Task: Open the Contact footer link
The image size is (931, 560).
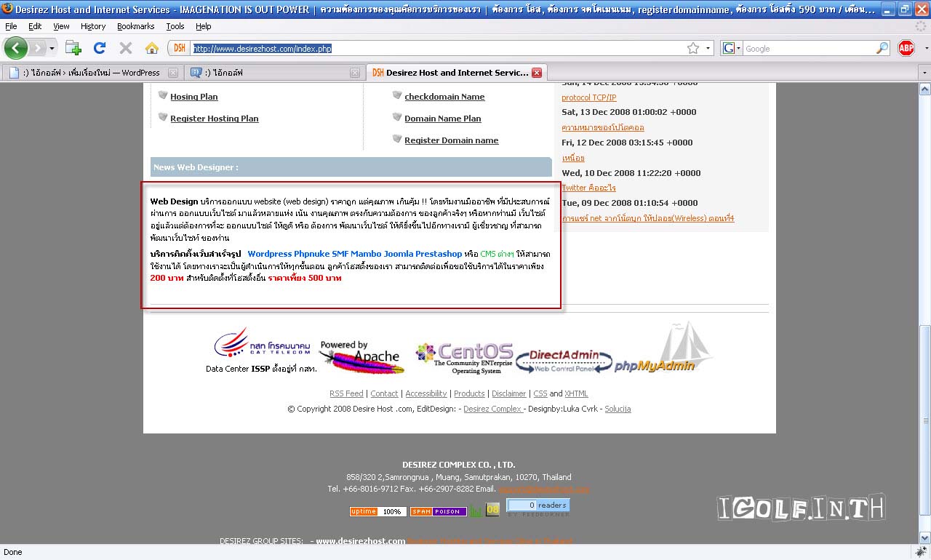Action: pyautogui.click(x=384, y=393)
